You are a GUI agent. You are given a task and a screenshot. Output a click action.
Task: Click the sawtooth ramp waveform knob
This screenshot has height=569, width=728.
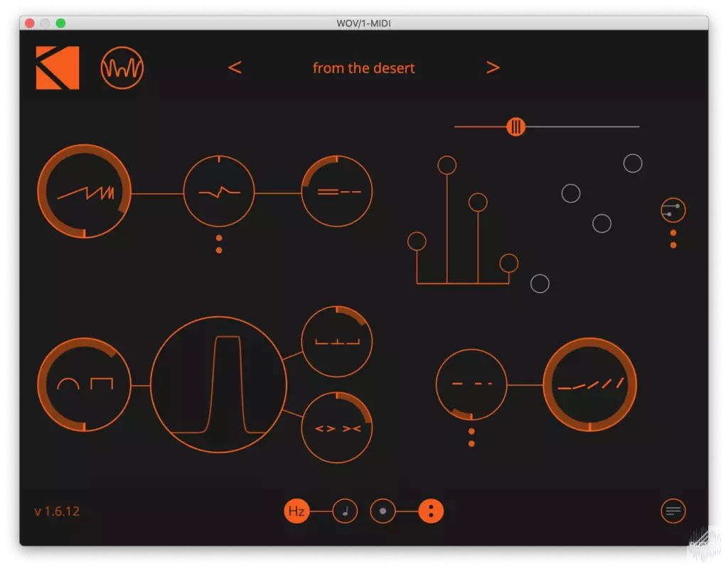pos(84,191)
